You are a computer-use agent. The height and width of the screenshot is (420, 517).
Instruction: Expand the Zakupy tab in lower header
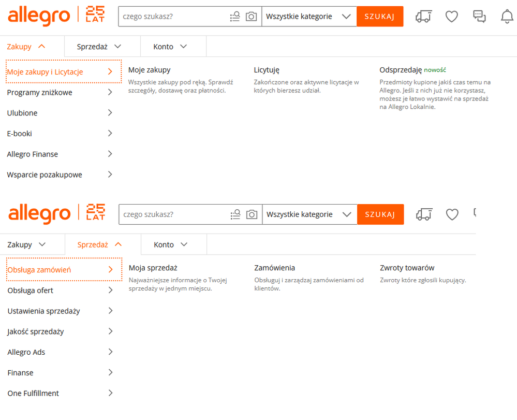pos(32,244)
